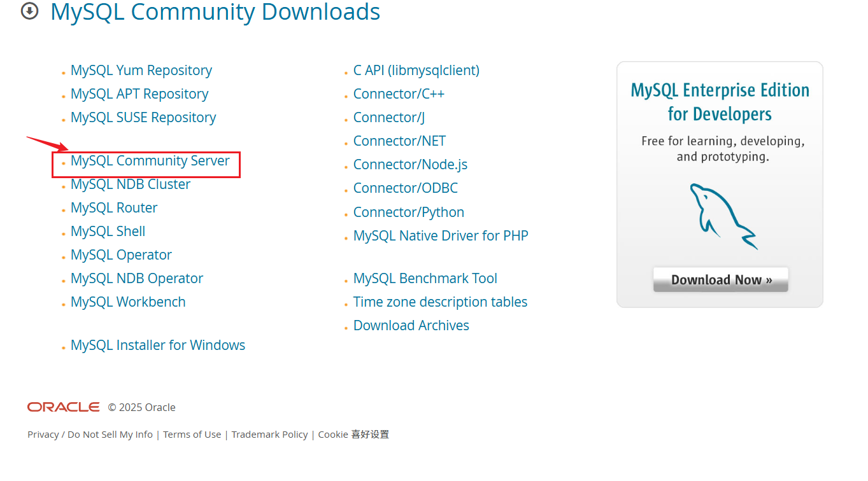Open Terms of Use footer link
This screenshot has height=481, width=868.
point(192,435)
